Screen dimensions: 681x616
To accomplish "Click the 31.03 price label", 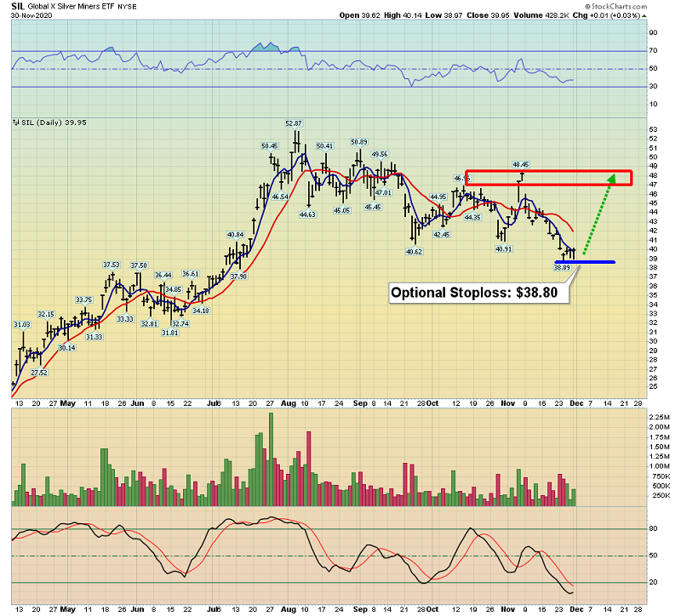I will point(22,325).
